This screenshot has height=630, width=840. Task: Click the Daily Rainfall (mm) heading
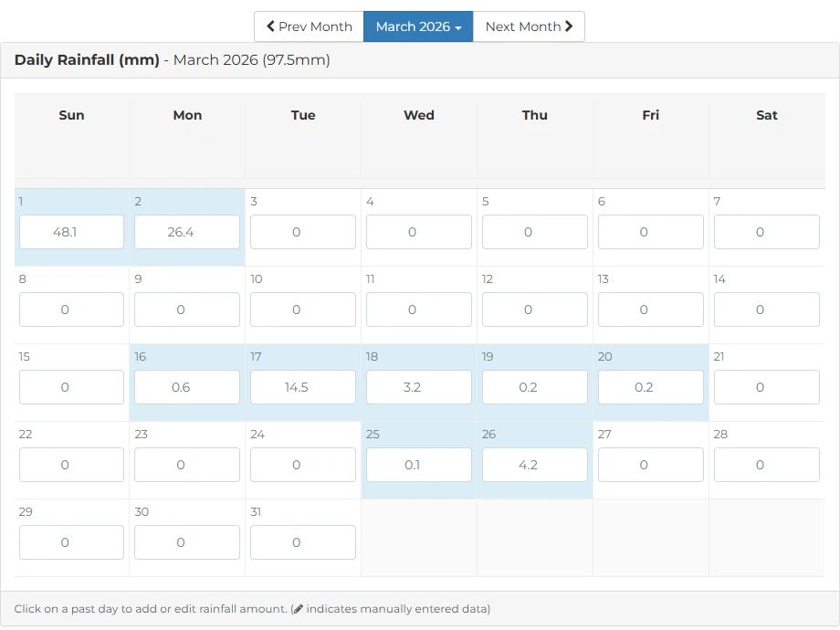point(87,60)
